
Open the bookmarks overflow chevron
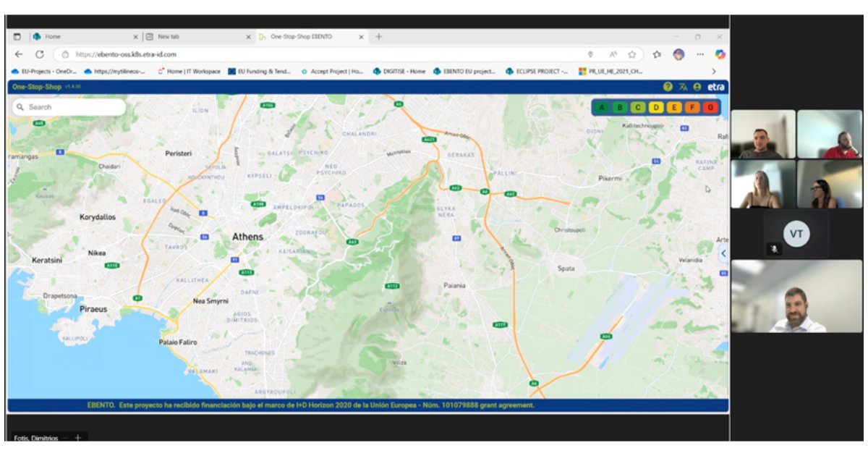click(713, 70)
